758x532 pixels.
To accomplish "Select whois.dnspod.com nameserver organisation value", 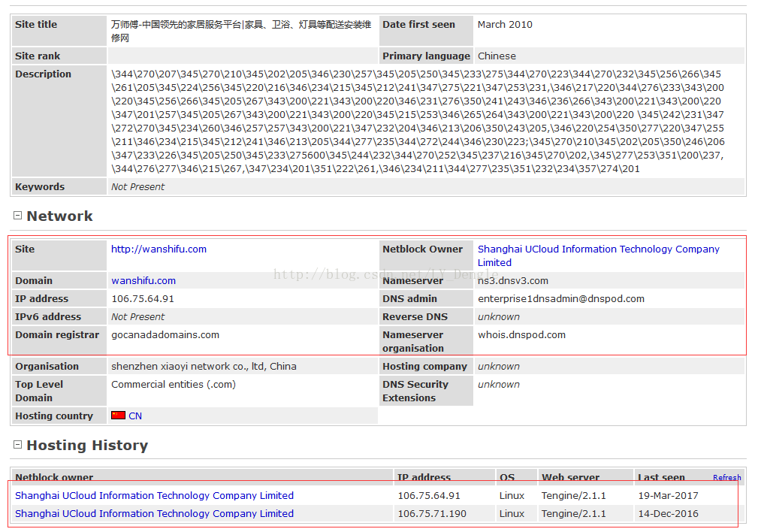I will pos(521,334).
